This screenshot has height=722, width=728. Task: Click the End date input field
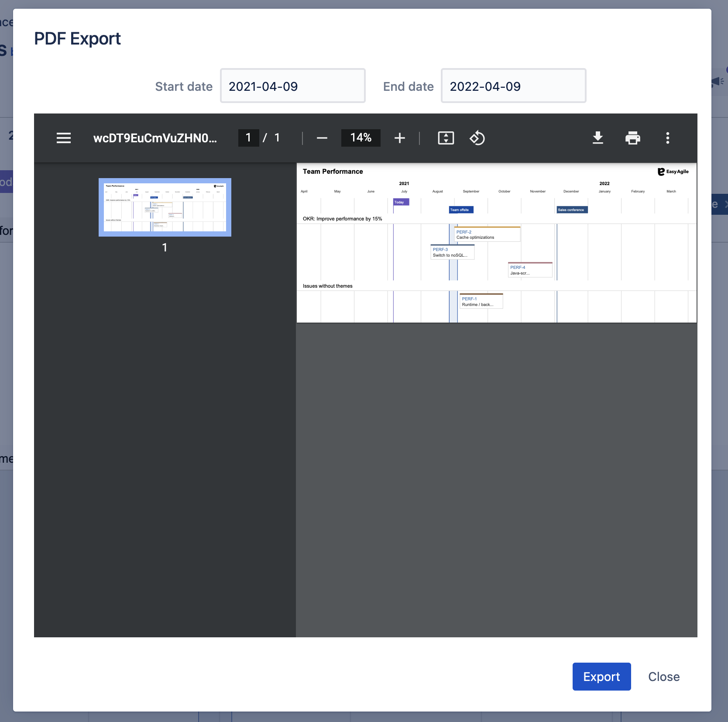click(513, 86)
